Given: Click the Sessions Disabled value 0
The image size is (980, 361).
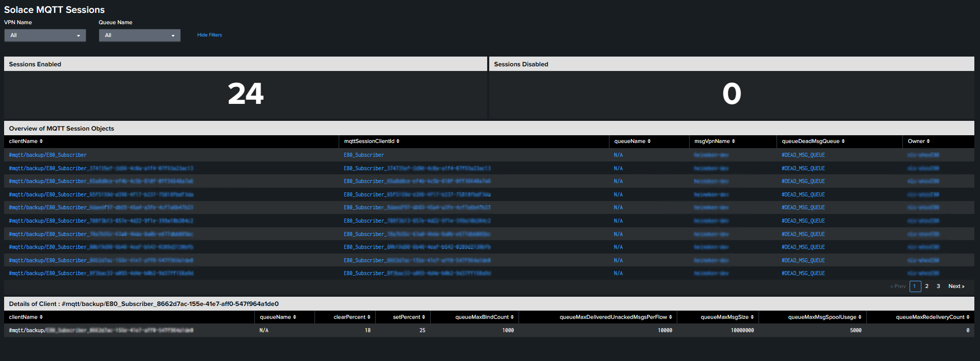Looking at the screenshot, I should [x=732, y=94].
